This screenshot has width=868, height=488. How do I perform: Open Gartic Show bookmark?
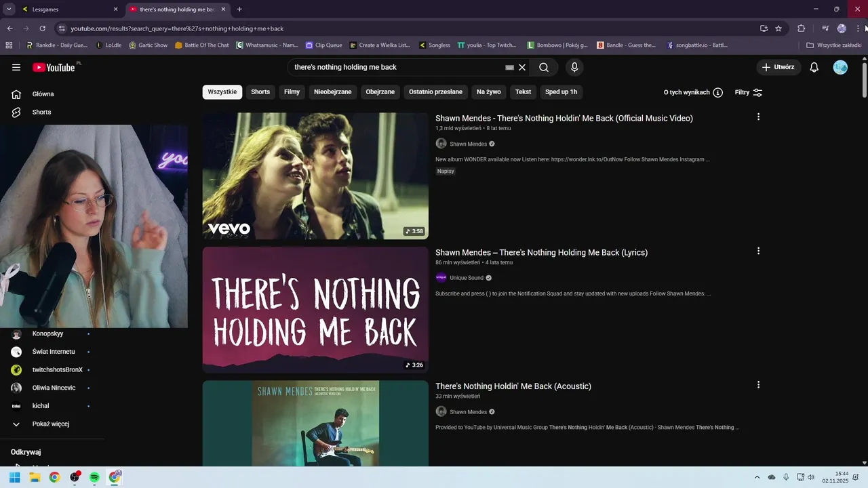(x=149, y=45)
